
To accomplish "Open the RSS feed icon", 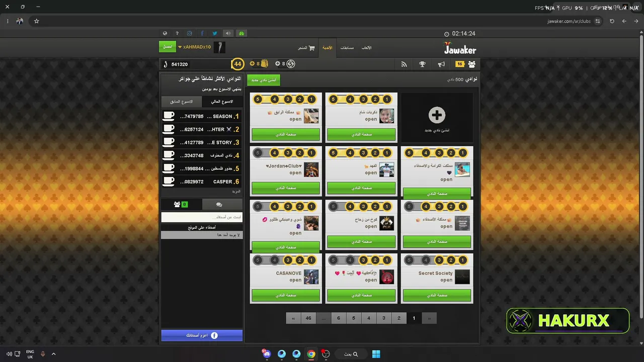I will 404,64.
